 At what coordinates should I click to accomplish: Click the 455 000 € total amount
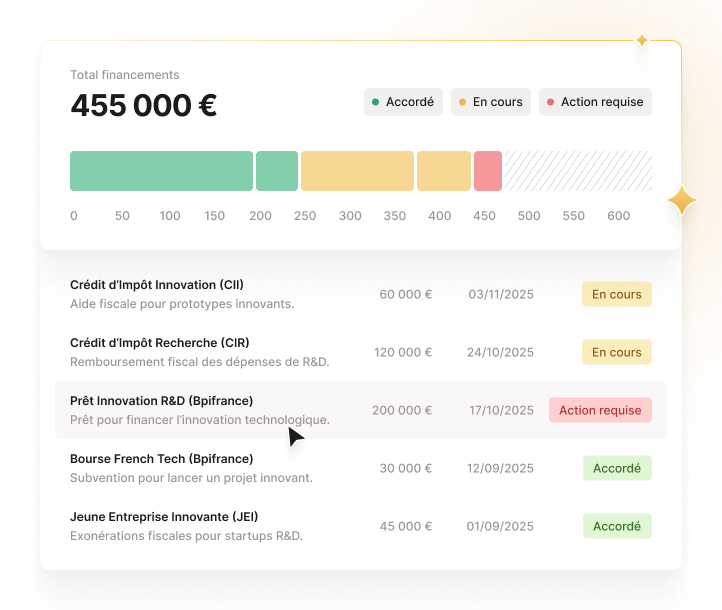tap(144, 105)
